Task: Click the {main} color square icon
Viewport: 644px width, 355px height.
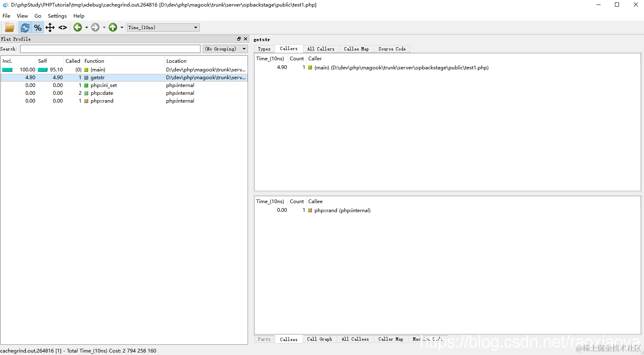Action: 86,70
